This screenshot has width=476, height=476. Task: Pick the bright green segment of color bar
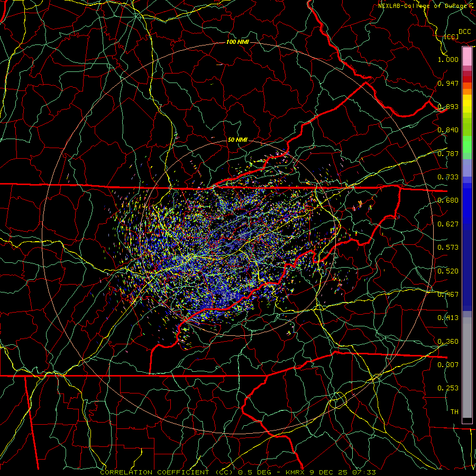tap(467, 144)
